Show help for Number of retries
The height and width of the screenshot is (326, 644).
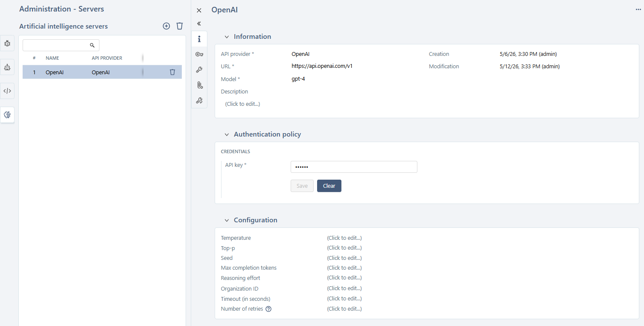pos(268,309)
